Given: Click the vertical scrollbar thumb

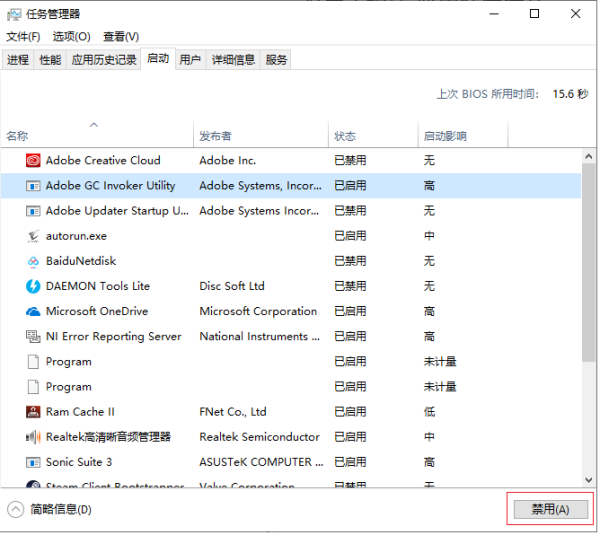Looking at the screenshot, I should (590, 263).
